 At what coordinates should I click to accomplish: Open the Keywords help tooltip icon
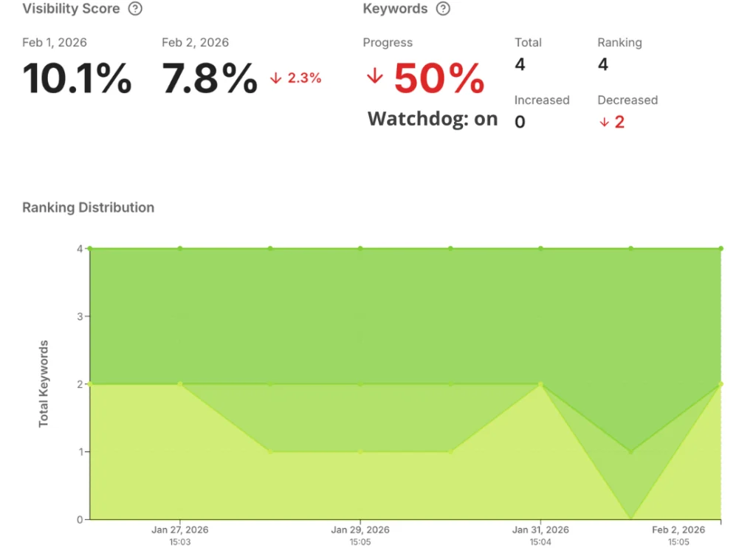443,10
